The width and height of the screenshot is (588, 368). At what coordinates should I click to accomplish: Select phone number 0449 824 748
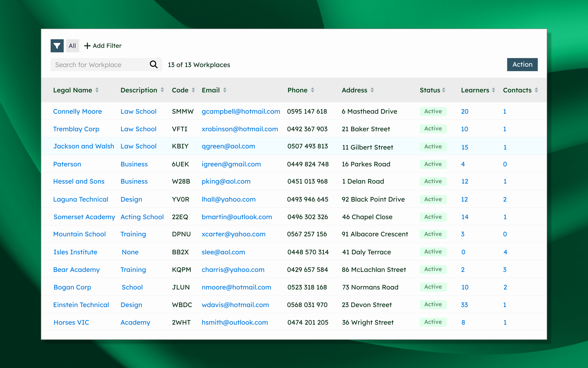[308, 164]
